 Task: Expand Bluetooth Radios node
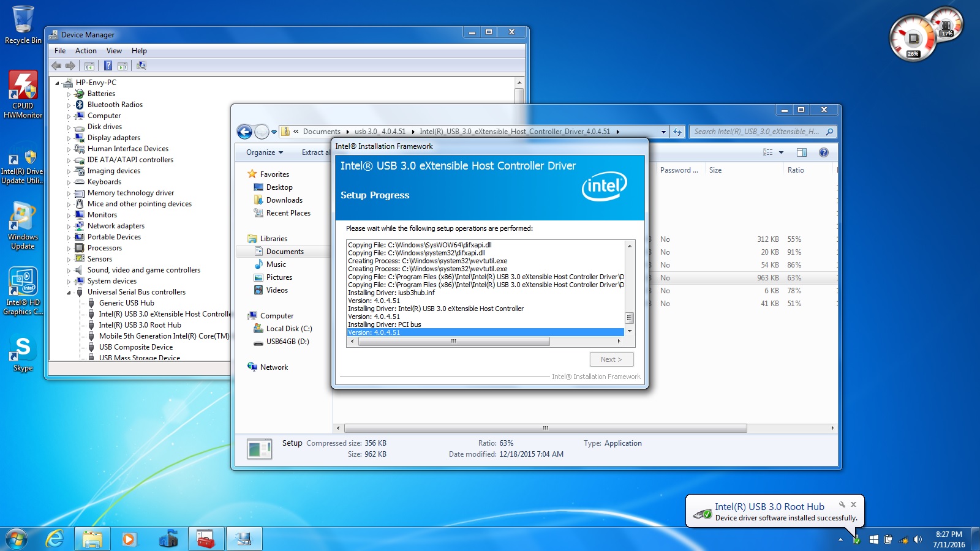pos(69,105)
